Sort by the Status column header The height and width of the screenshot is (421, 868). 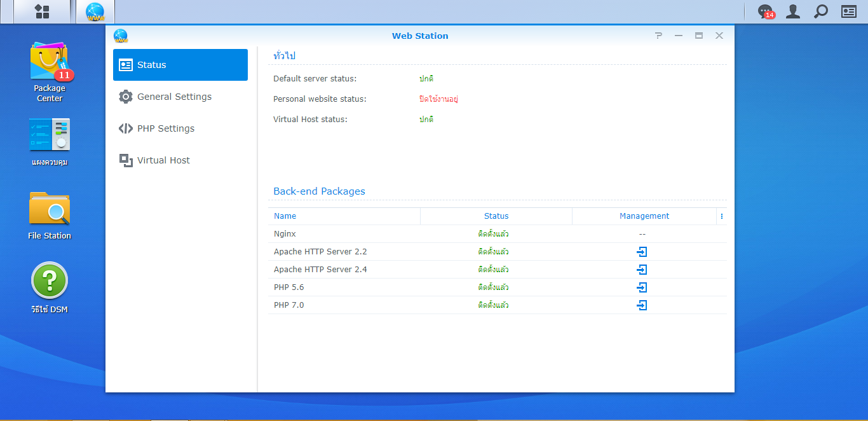[496, 216]
